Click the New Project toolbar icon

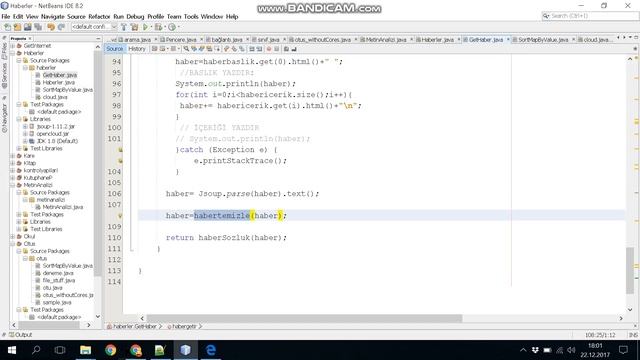[18, 27]
